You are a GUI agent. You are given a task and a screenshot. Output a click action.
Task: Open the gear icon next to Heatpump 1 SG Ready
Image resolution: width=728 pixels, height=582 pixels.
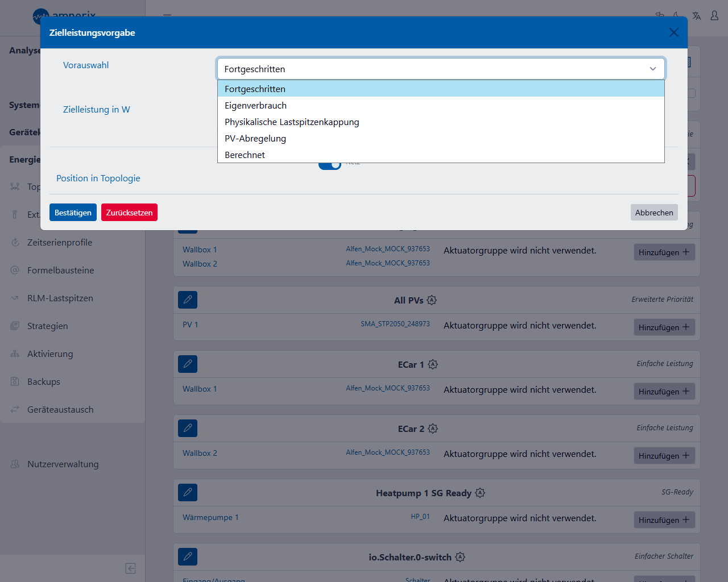pyautogui.click(x=480, y=493)
